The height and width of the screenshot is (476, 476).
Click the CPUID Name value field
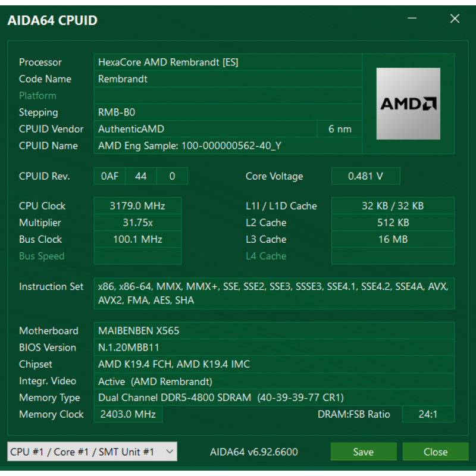[x=228, y=146]
